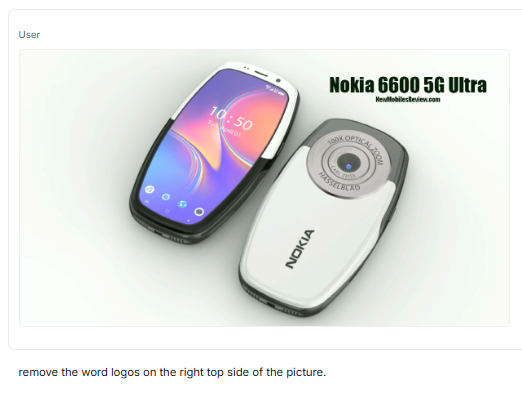Click the HASSELBLAD engraving on camera ring
The image size is (522, 405).
point(339,182)
